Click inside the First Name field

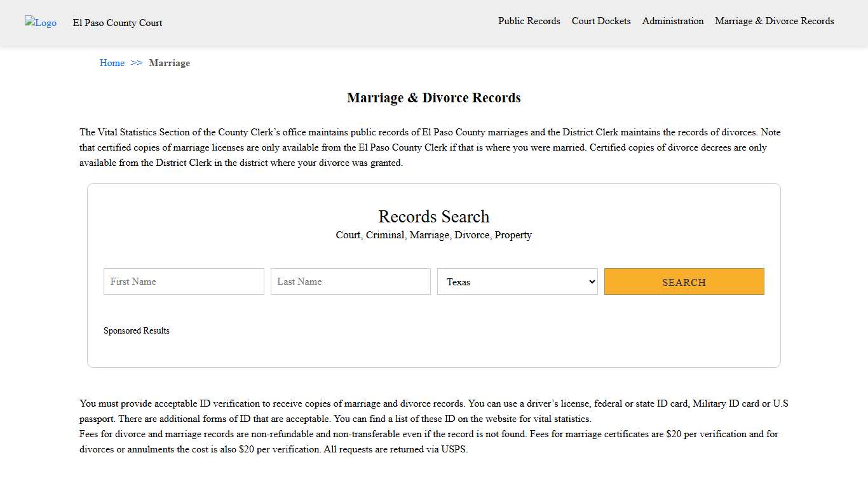(183, 281)
